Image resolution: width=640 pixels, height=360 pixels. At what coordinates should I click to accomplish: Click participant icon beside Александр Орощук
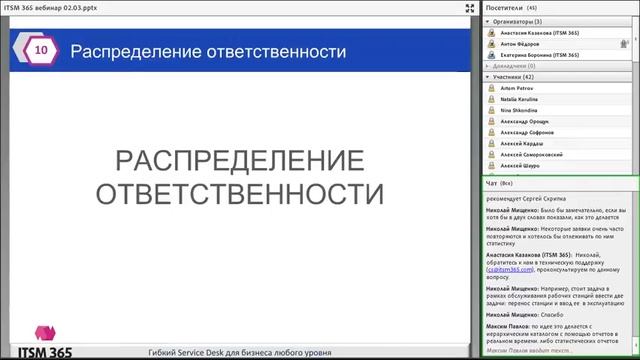[491, 121]
